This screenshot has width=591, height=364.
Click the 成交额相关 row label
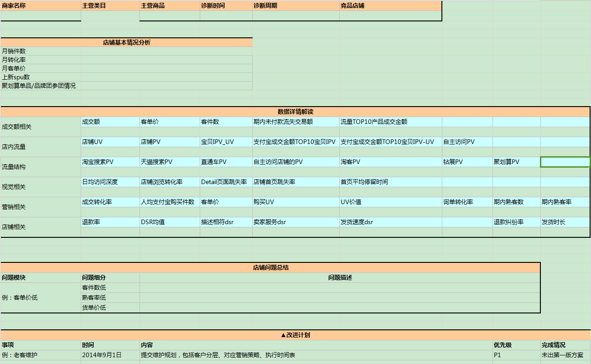(x=41, y=127)
